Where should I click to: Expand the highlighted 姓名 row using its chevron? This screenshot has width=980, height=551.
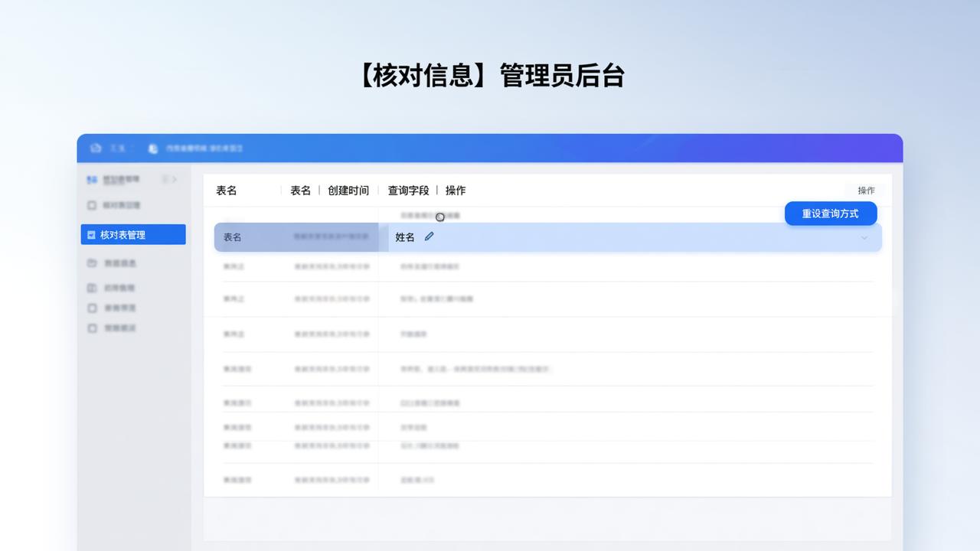[x=864, y=237]
